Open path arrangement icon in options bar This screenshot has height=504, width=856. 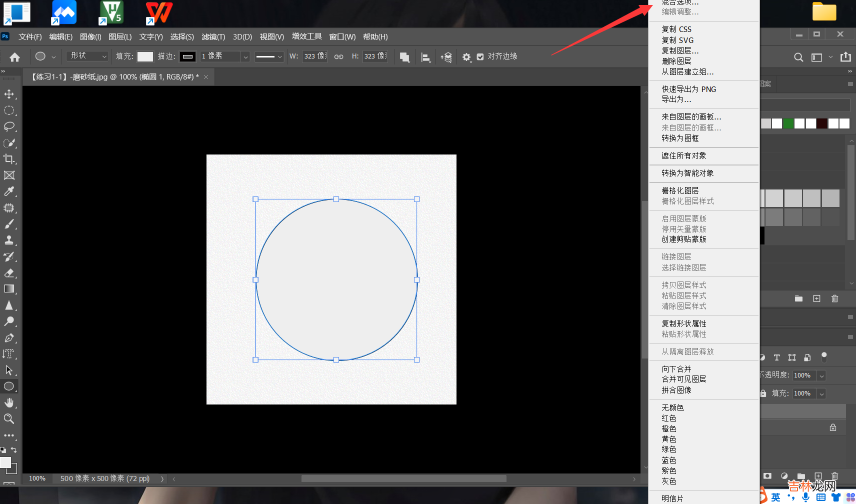446,57
